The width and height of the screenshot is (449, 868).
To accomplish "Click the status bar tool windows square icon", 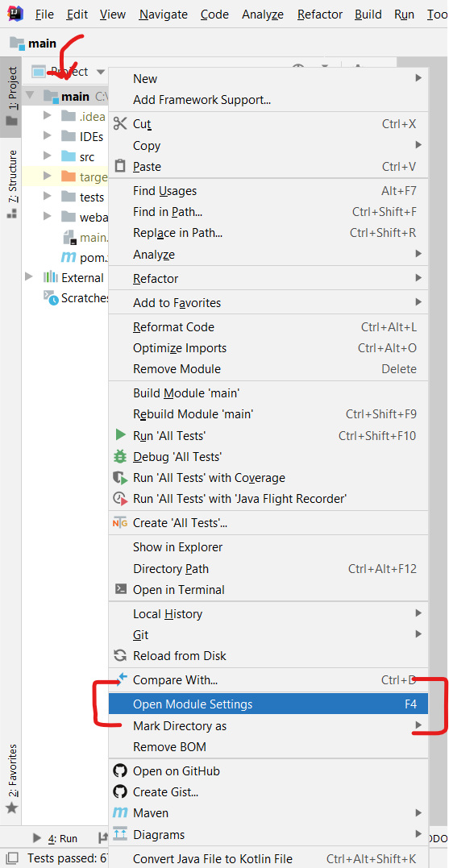I will [11, 858].
